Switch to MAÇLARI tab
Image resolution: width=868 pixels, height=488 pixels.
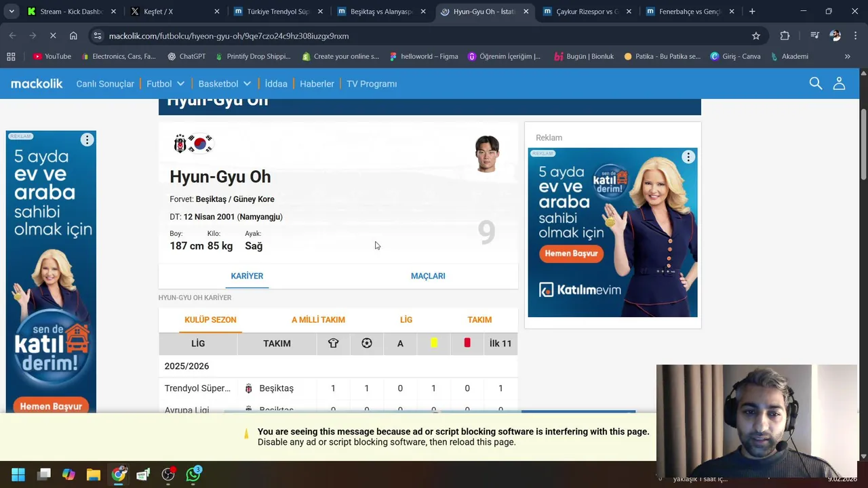tap(428, 276)
